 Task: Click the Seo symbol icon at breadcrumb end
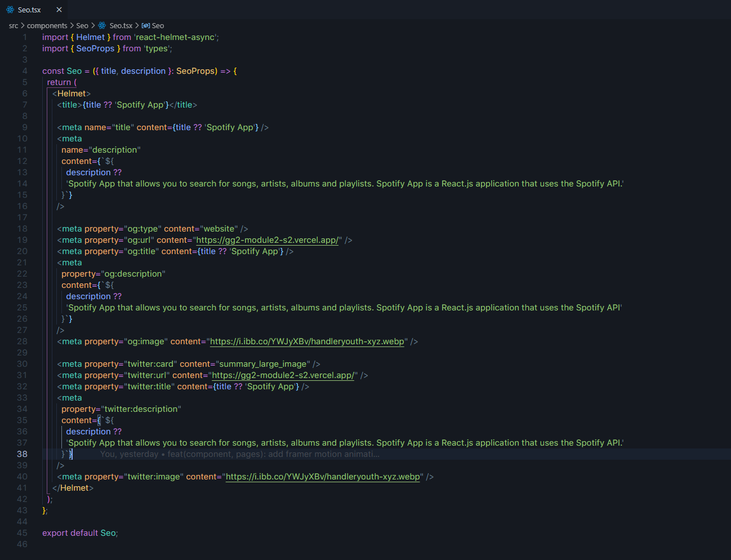click(145, 25)
